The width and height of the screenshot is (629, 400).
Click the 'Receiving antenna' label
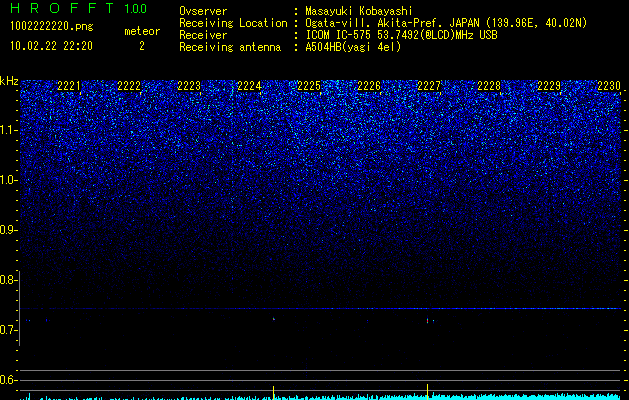coord(230,47)
